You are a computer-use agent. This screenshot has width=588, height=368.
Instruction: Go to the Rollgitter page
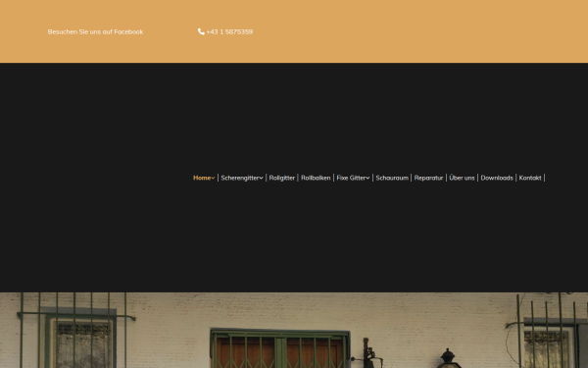[282, 178]
